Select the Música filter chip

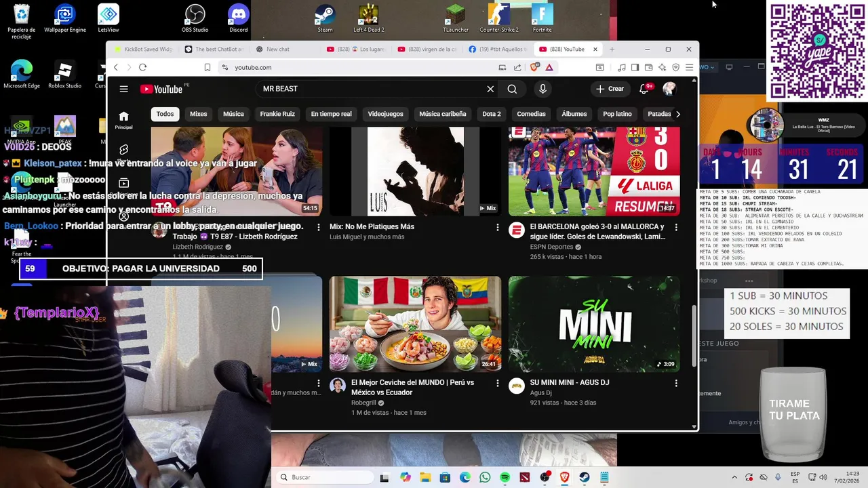[x=233, y=114]
